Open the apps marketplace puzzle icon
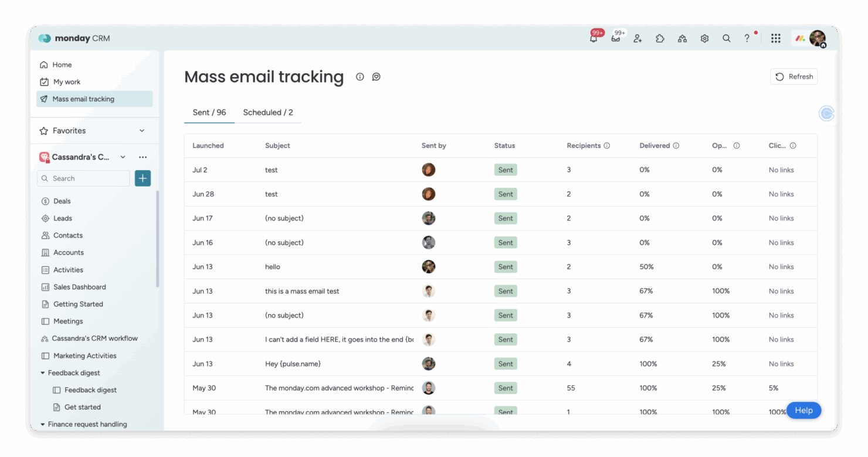Viewport: 868px width, 457px height. 660,38
